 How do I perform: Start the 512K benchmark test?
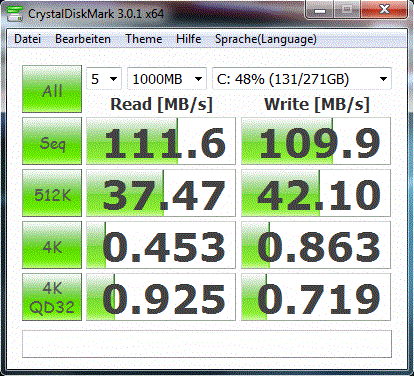click(52, 193)
